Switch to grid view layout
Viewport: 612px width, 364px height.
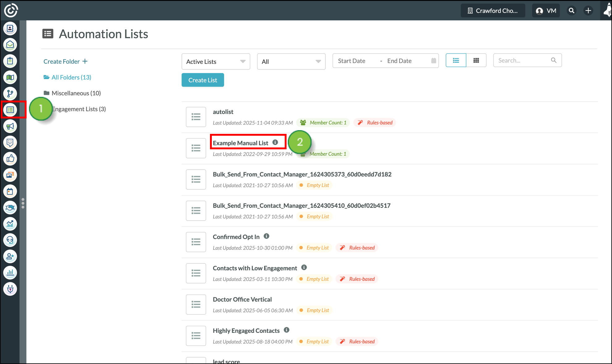476,60
